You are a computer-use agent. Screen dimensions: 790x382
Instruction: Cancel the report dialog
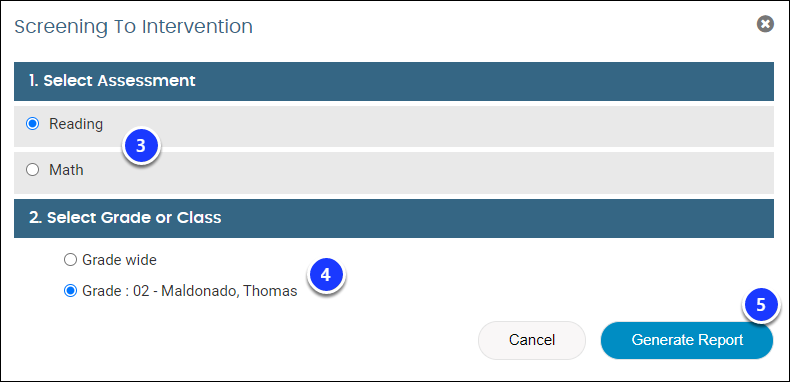(x=532, y=340)
